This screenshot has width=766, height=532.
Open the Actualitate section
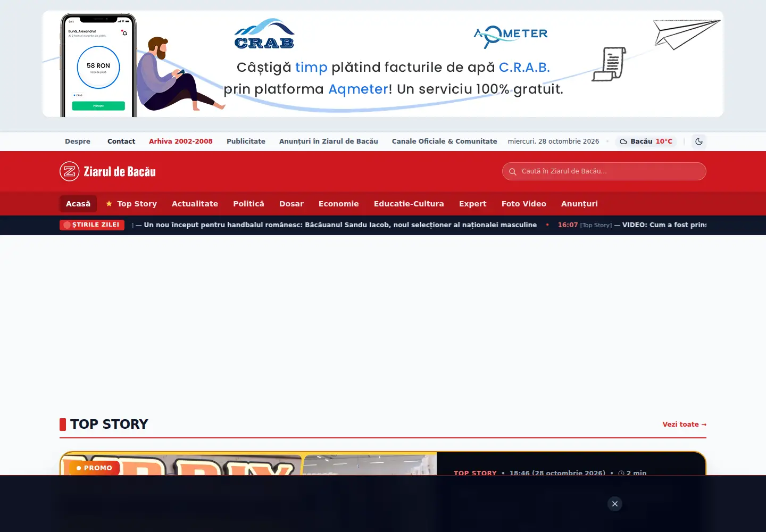pyautogui.click(x=195, y=204)
